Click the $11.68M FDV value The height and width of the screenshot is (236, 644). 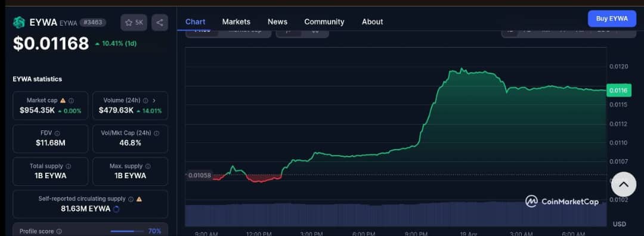51,143
